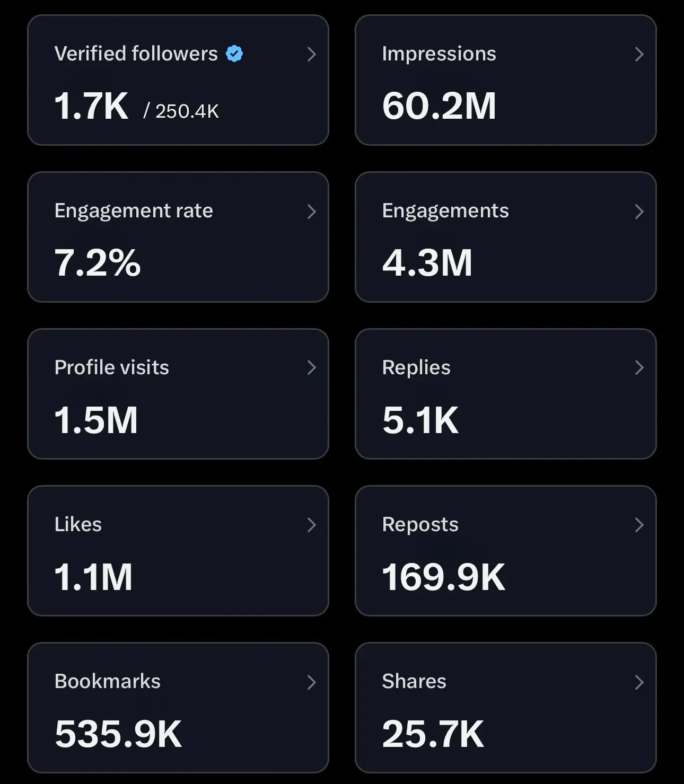This screenshot has width=684, height=784.
Task: Open Impressions details via its chevron
Action: click(x=639, y=54)
